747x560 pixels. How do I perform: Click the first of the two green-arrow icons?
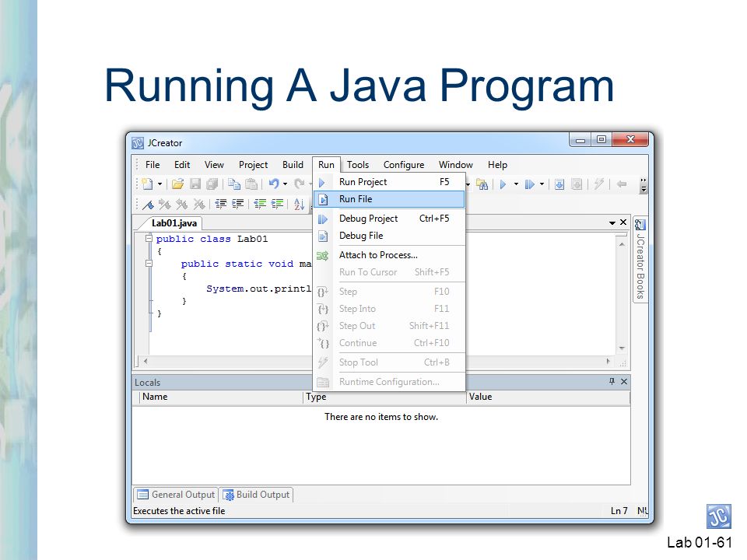[x=260, y=205]
